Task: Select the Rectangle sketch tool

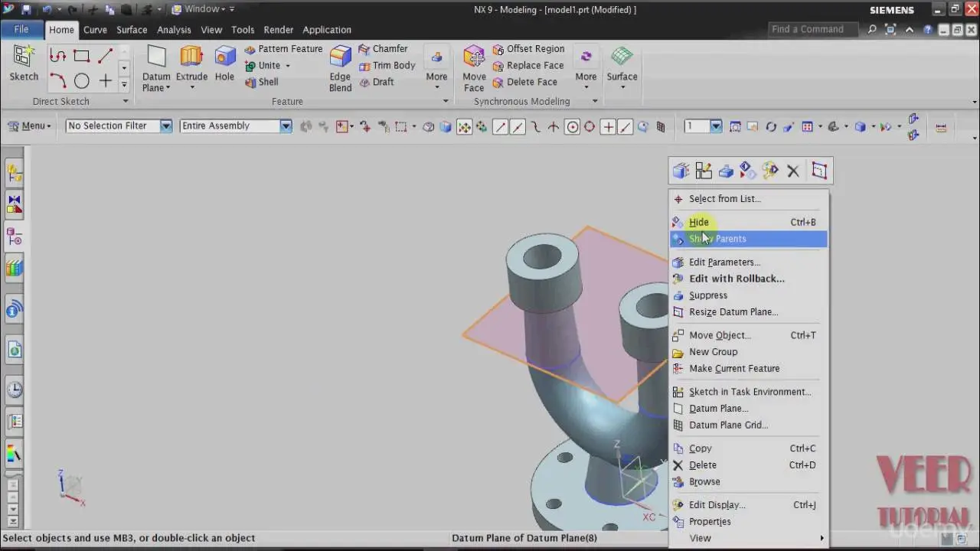Action: 81,56
